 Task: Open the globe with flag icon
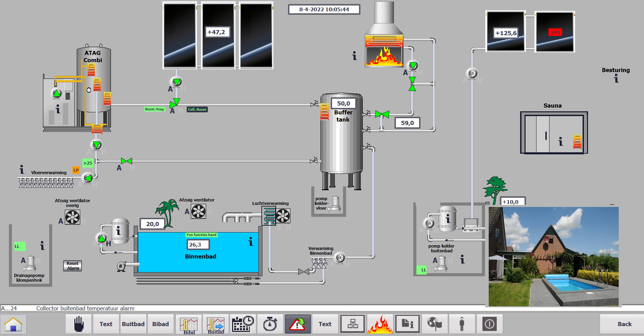coord(434,324)
